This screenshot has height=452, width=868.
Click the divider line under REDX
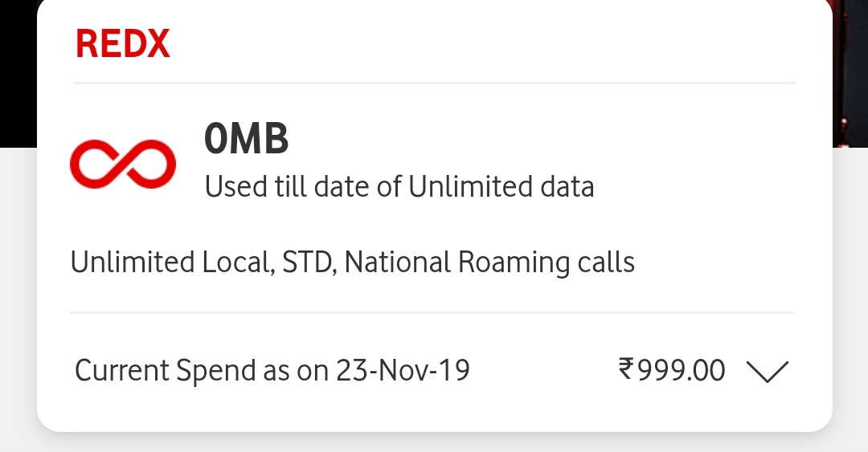point(434,83)
